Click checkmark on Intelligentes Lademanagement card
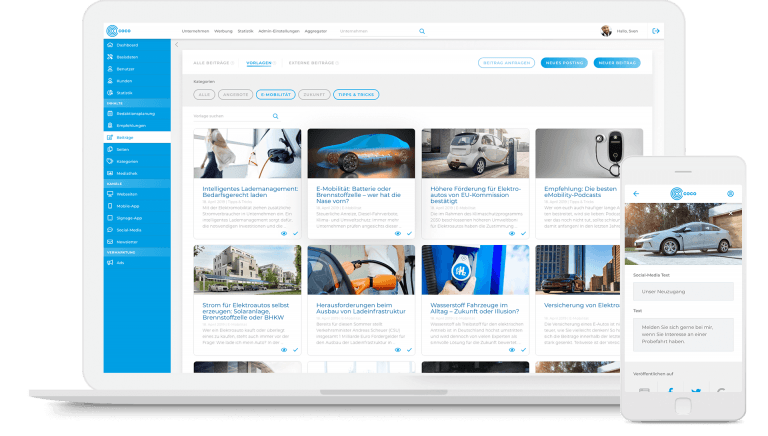Screen dimensions: 768x436 point(295,234)
